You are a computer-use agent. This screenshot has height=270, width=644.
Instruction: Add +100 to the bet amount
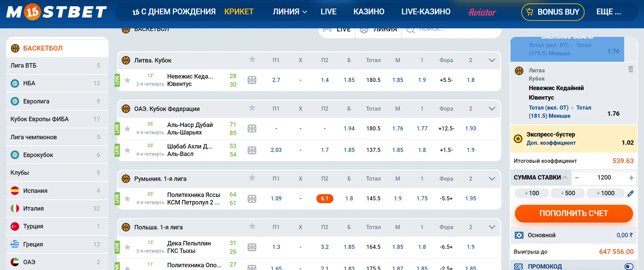532,193
